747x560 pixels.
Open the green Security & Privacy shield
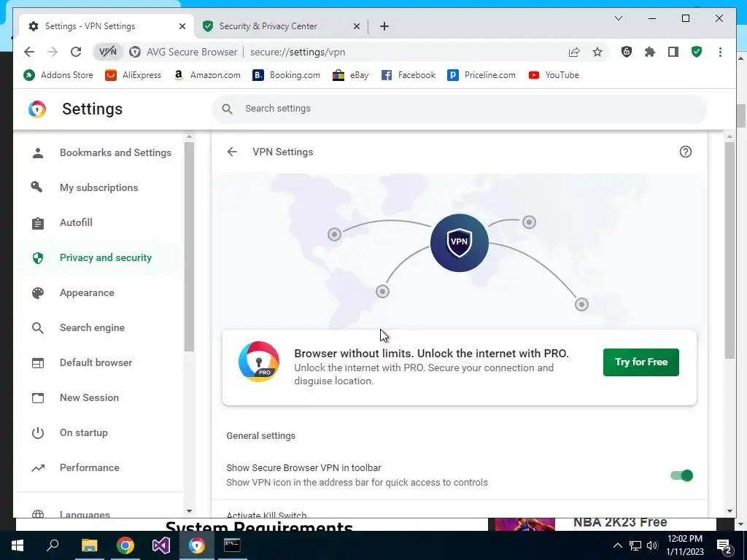697,52
